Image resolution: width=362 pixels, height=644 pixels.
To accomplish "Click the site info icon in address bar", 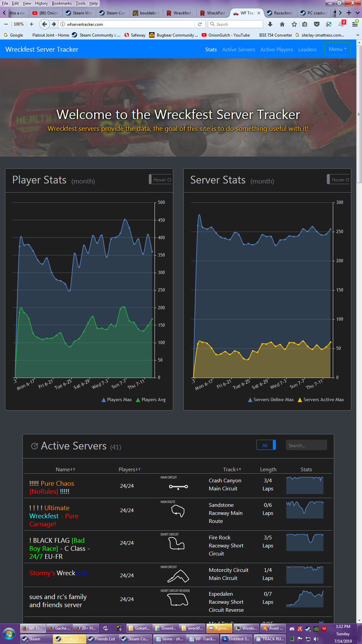I will 63,24.
